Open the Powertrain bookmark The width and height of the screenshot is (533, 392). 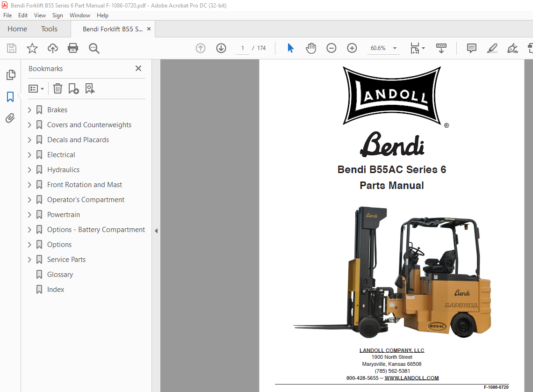click(x=63, y=215)
